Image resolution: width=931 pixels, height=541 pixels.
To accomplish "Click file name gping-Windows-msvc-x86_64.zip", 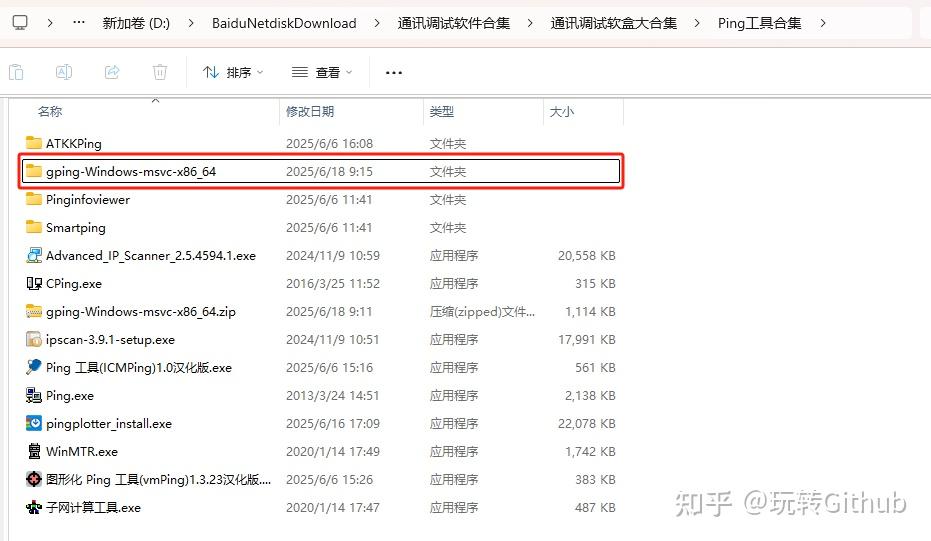I will tap(141, 311).
